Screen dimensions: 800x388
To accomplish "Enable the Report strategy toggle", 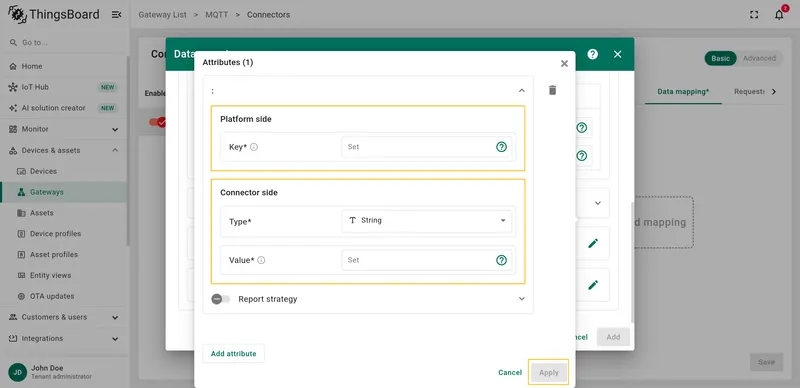I will coord(221,299).
